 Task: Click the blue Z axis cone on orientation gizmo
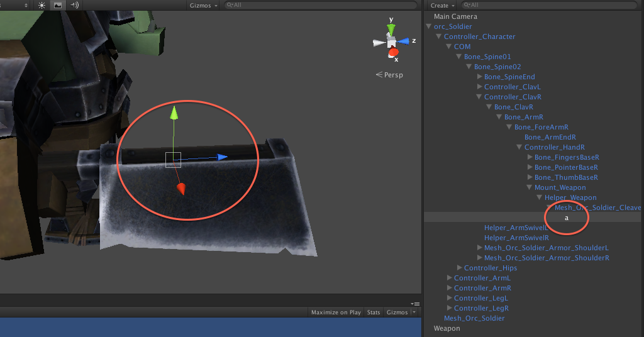[406, 41]
